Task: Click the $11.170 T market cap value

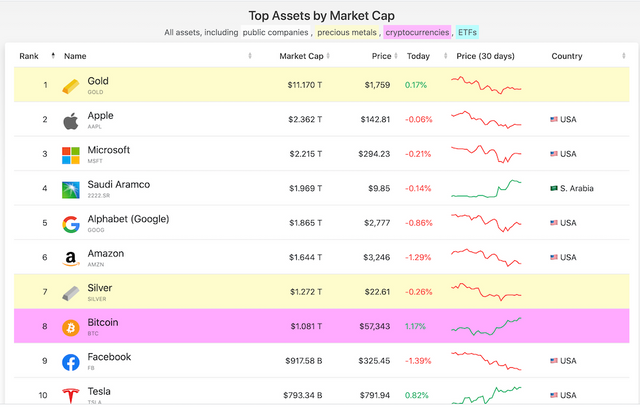Action: point(304,85)
